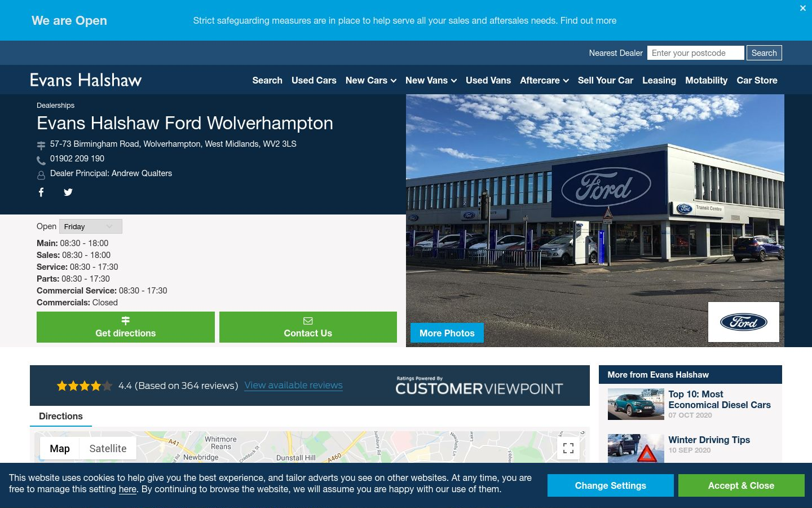This screenshot has width=812, height=508.
Task: Open the opening hours day dropdown
Action: click(91, 226)
